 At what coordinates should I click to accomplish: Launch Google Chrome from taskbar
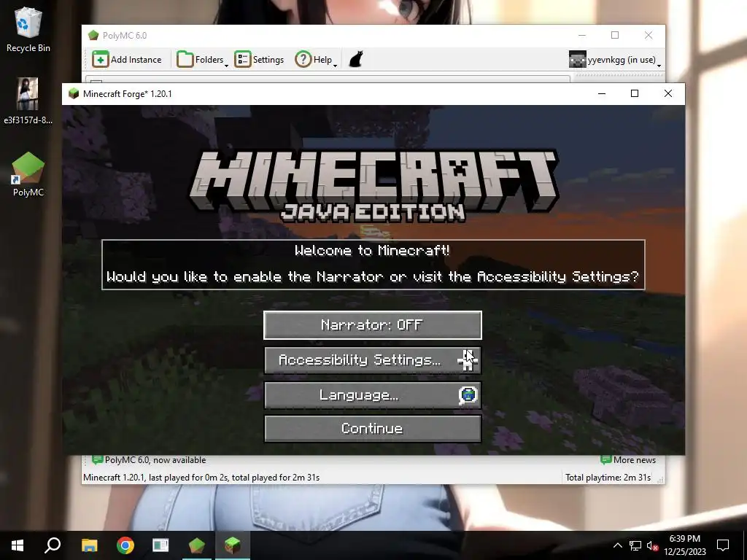(125, 545)
